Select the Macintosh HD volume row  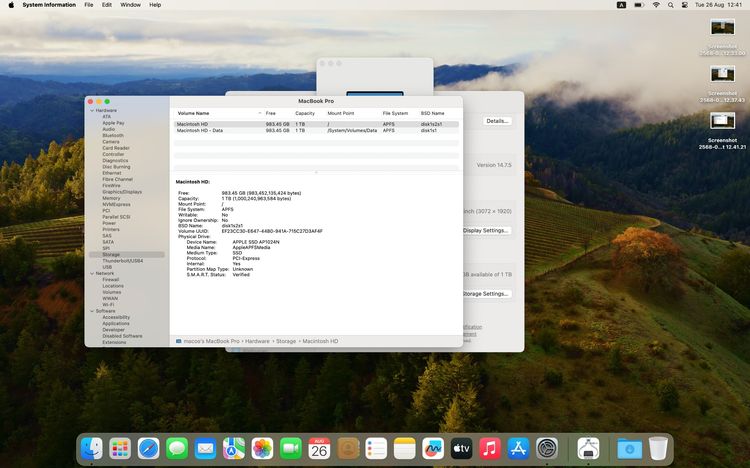click(316, 124)
